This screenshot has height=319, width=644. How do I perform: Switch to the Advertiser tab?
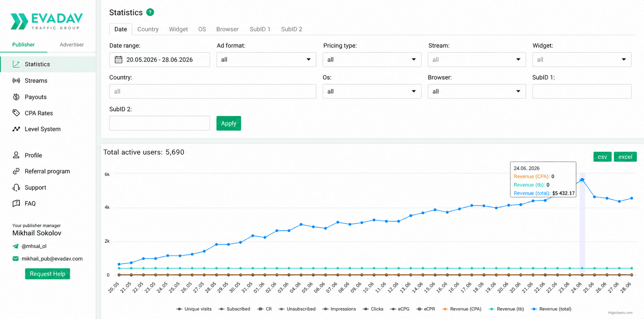point(72,44)
